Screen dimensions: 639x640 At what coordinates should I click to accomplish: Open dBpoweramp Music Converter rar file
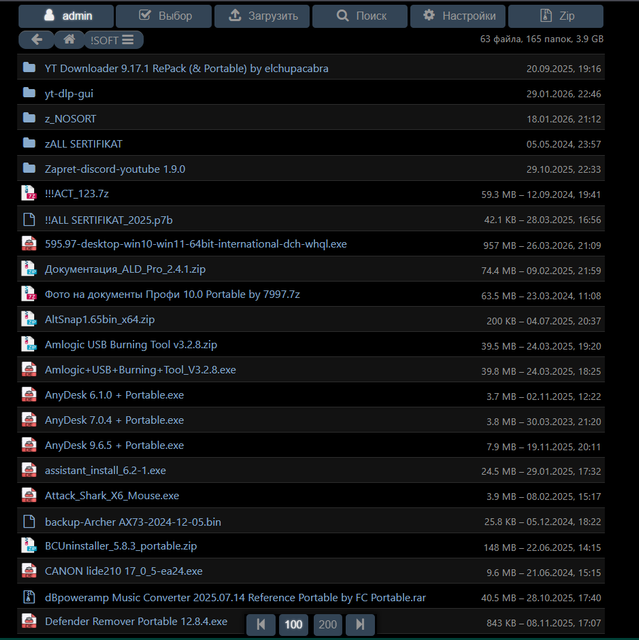click(235, 598)
